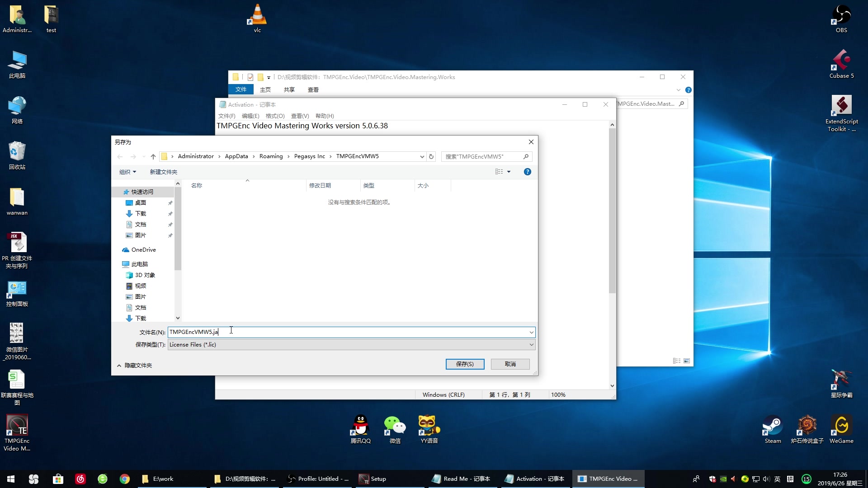Go up one folder level in Save As
The width and height of the screenshot is (868, 488).
(x=153, y=156)
